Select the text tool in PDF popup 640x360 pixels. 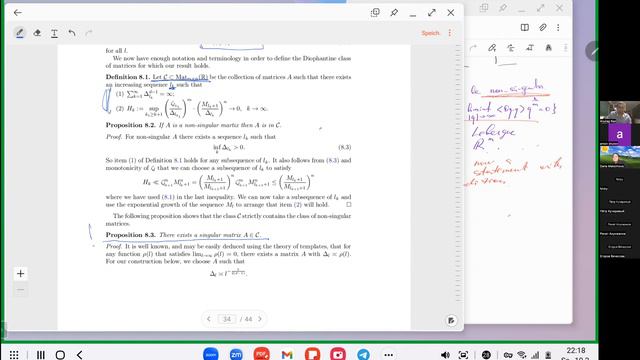(x=54, y=33)
